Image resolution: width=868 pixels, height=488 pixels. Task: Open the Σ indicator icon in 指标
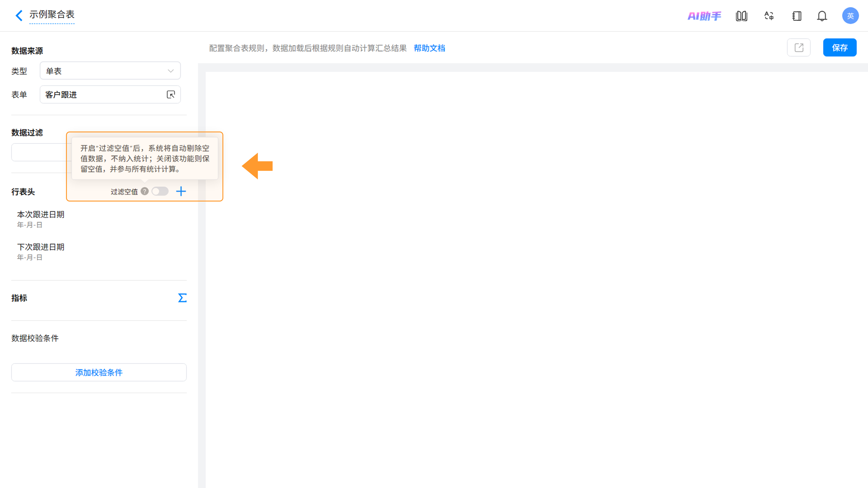182,298
